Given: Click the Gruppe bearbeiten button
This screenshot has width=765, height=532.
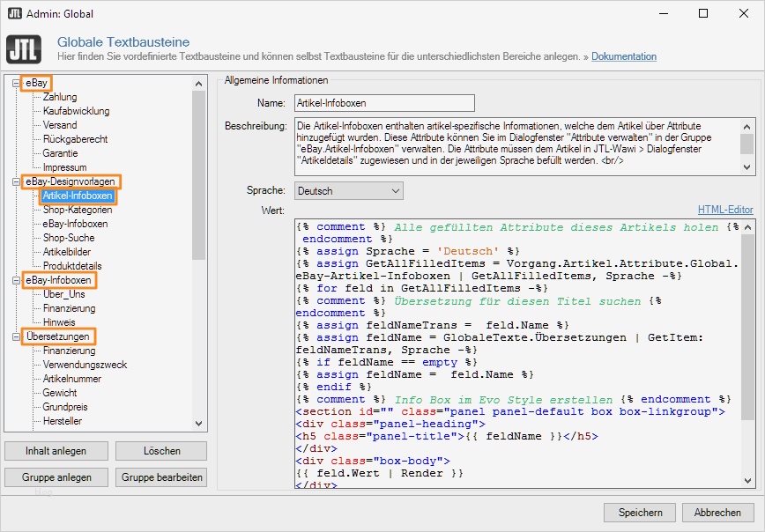Looking at the screenshot, I should (x=161, y=477).
